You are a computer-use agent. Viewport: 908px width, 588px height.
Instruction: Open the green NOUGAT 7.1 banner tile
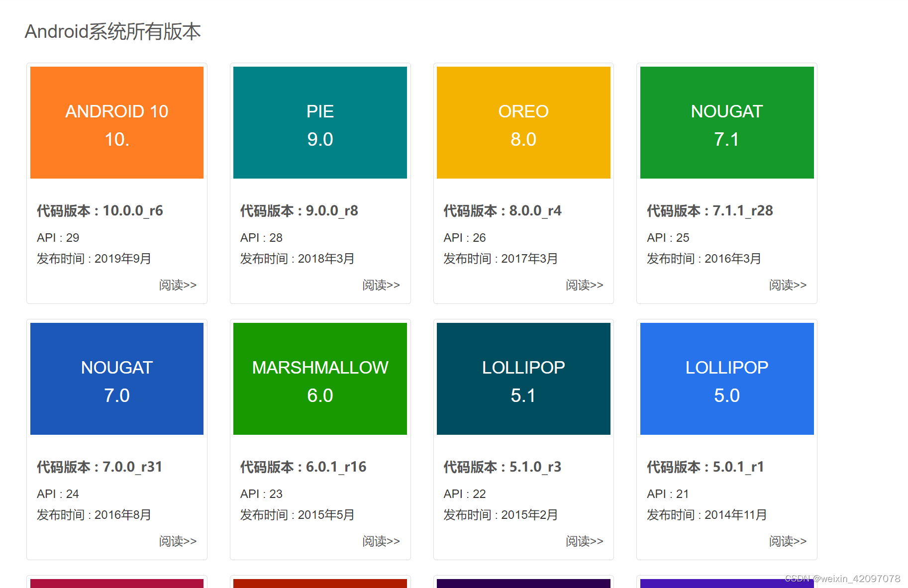[727, 122]
